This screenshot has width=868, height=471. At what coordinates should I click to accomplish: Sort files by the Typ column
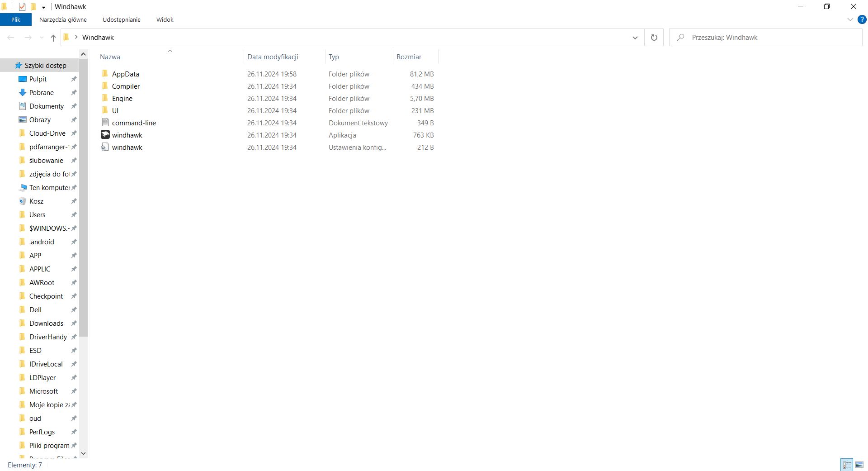(359, 57)
